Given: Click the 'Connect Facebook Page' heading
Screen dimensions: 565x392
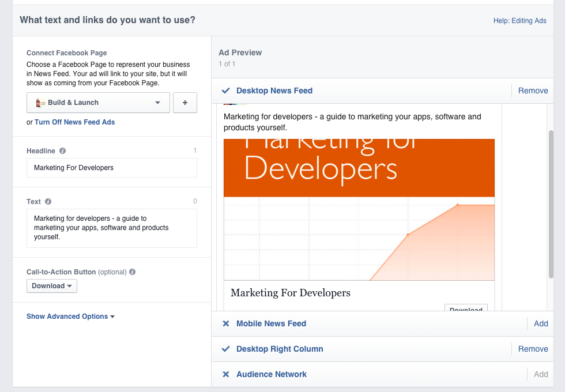Looking at the screenshot, I should click(67, 53).
